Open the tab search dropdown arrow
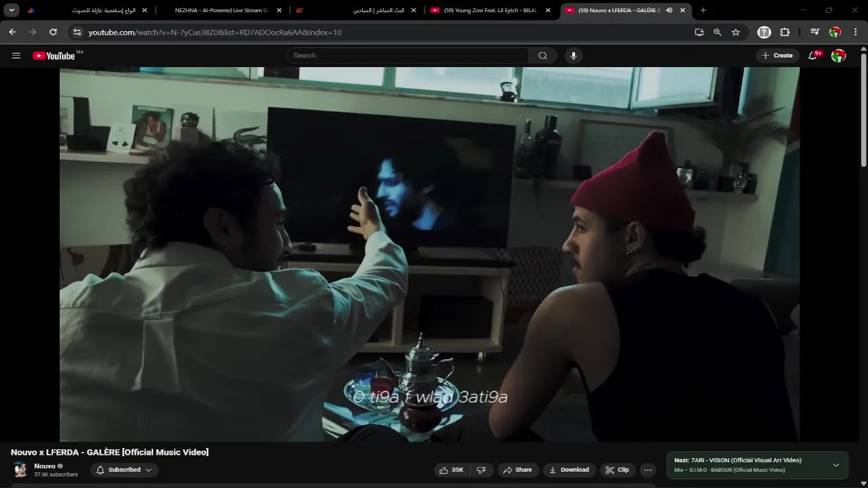This screenshot has height=488, width=868. click(12, 10)
